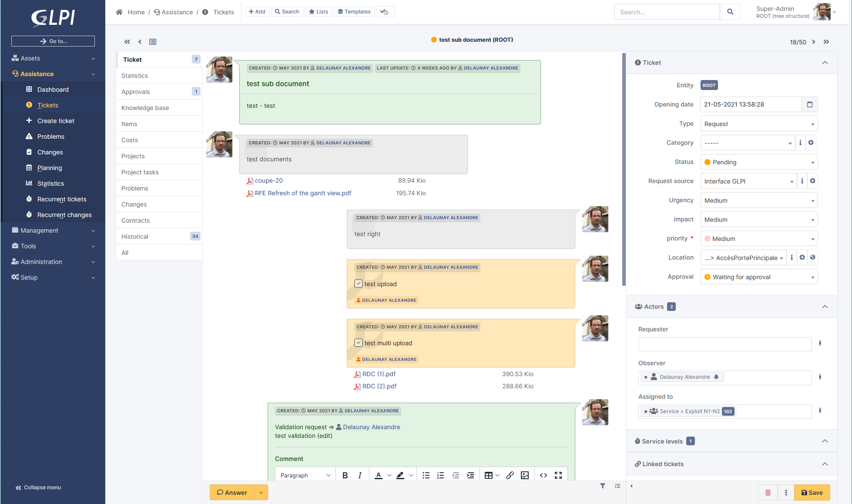This screenshot has width=852, height=504.
Task: Expand the Linked tickets section
Action: point(825,464)
